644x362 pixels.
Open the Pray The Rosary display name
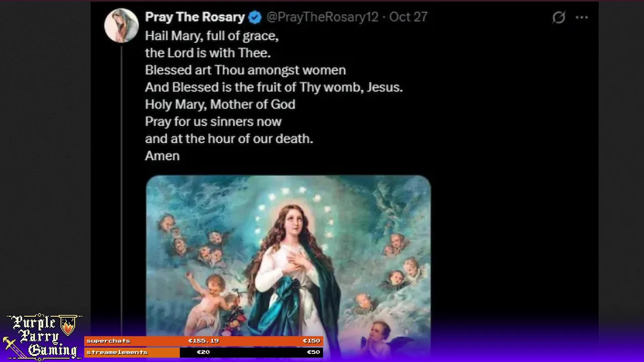click(x=195, y=17)
